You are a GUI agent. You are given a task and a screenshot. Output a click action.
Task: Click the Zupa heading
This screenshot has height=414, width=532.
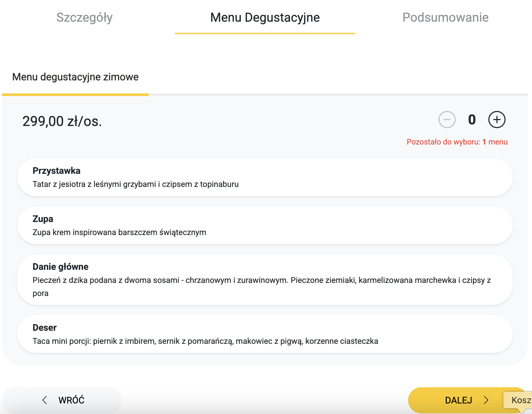click(43, 219)
